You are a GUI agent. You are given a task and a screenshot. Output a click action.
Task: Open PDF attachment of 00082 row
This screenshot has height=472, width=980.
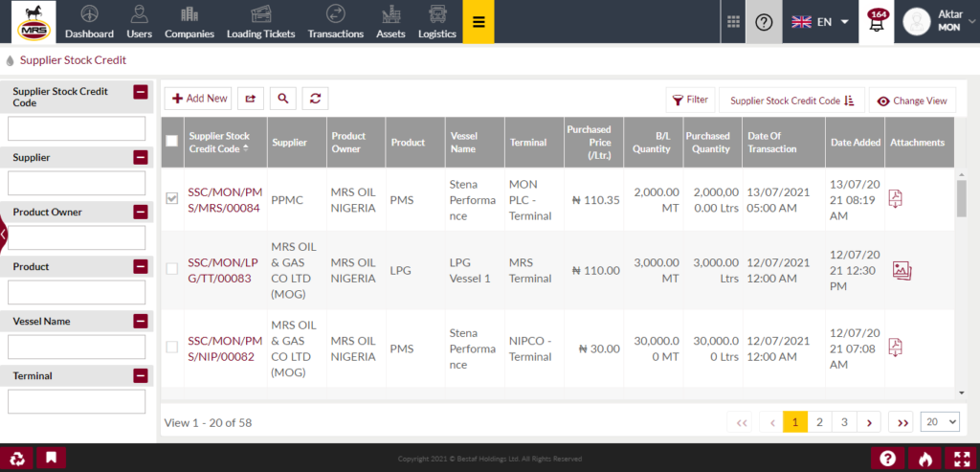click(x=896, y=347)
